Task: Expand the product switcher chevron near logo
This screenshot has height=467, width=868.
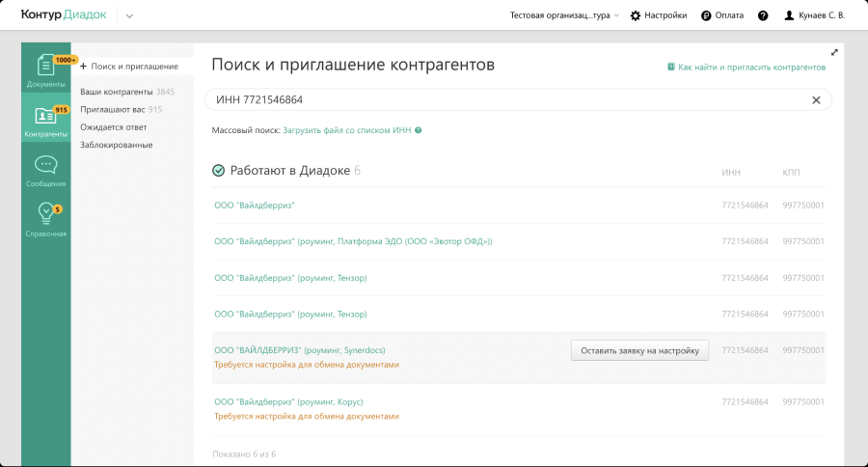Action: [129, 16]
